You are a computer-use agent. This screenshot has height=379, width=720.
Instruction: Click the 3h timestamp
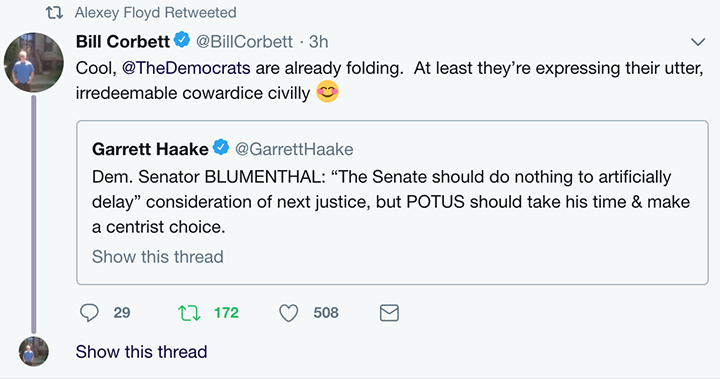[x=318, y=42]
